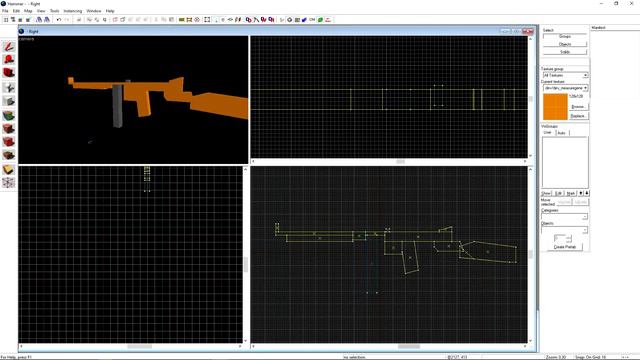Image resolution: width=640 pixels, height=360 pixels.
Task: Click the Edit Cordon Bounds icon
Action: point(189,20)
